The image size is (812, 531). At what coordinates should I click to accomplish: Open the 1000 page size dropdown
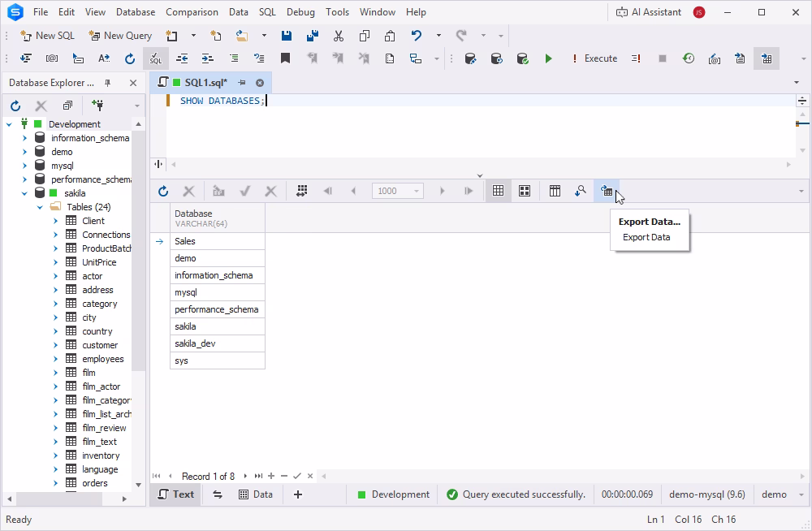[416, 191]
